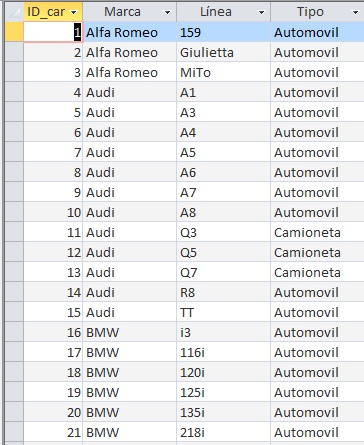The image size is (364, 445).
Task: Click the row selector for record 1
Action: (x=14, y=32)
